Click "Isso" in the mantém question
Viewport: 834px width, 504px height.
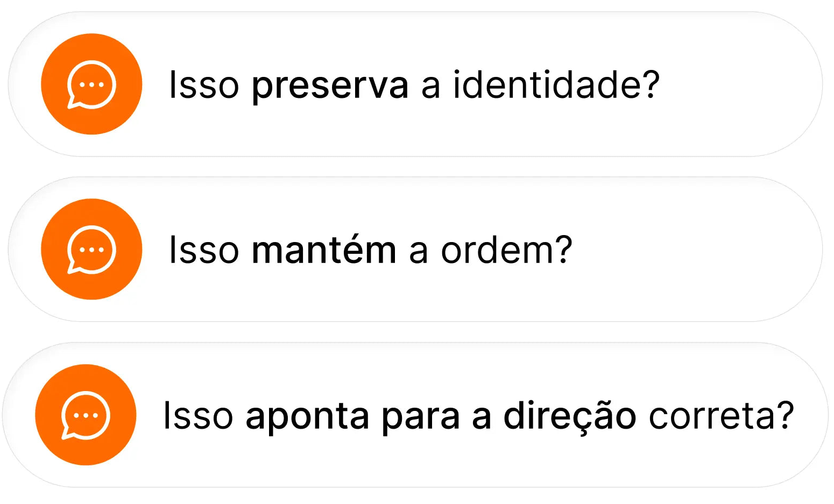[203, 250]
